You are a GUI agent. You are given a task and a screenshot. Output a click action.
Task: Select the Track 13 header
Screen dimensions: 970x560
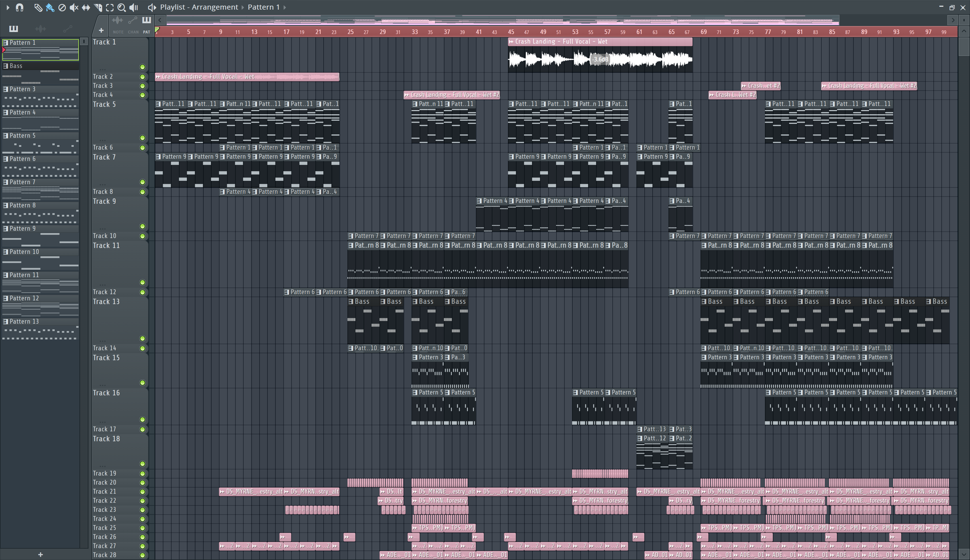[120, 320]
